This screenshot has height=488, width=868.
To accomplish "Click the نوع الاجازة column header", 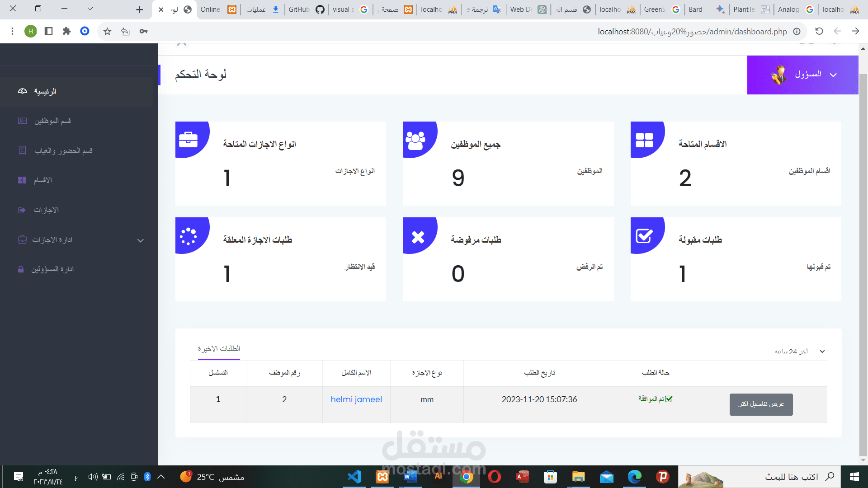I will [427, 373].
